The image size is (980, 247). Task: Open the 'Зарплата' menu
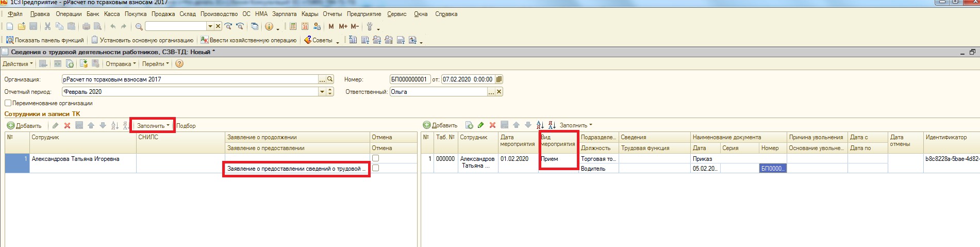(284, 14)
